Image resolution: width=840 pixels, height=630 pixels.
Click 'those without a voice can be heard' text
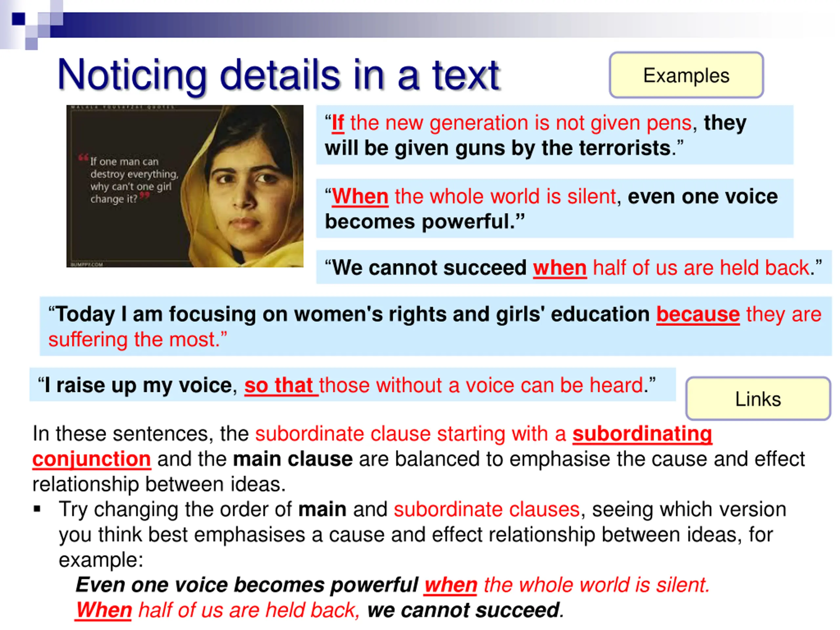tap(481, 386)
